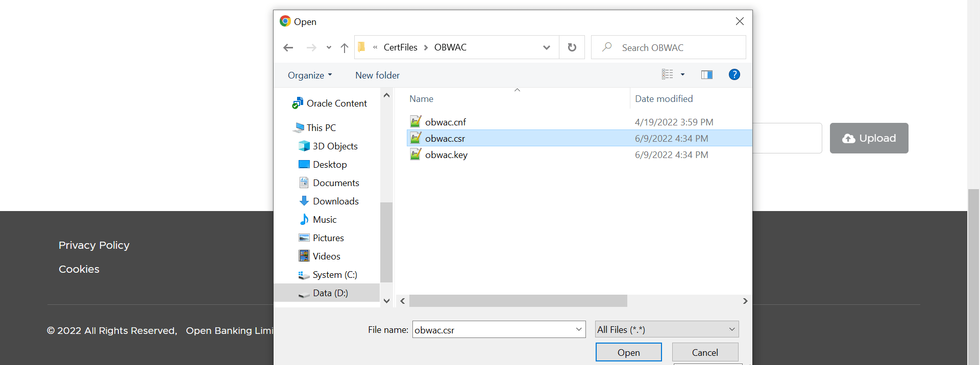The image size is (980, 365).
Task: Click the obwac.csr file icon
Action: [416, 138]
